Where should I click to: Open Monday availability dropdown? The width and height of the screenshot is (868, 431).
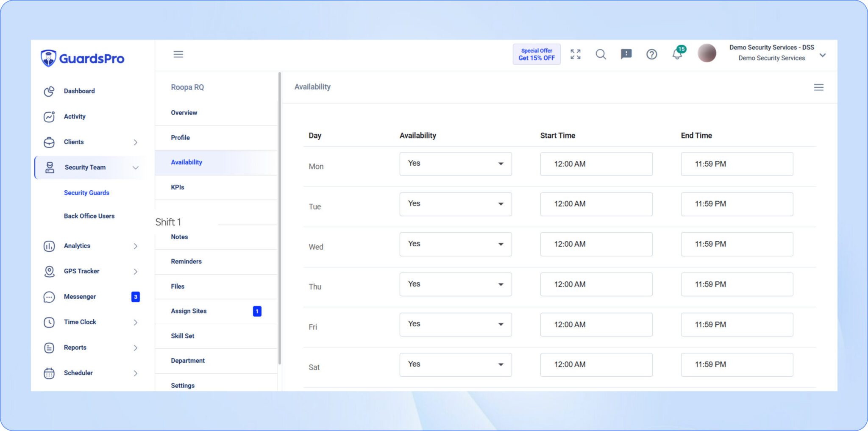point(456,164)
